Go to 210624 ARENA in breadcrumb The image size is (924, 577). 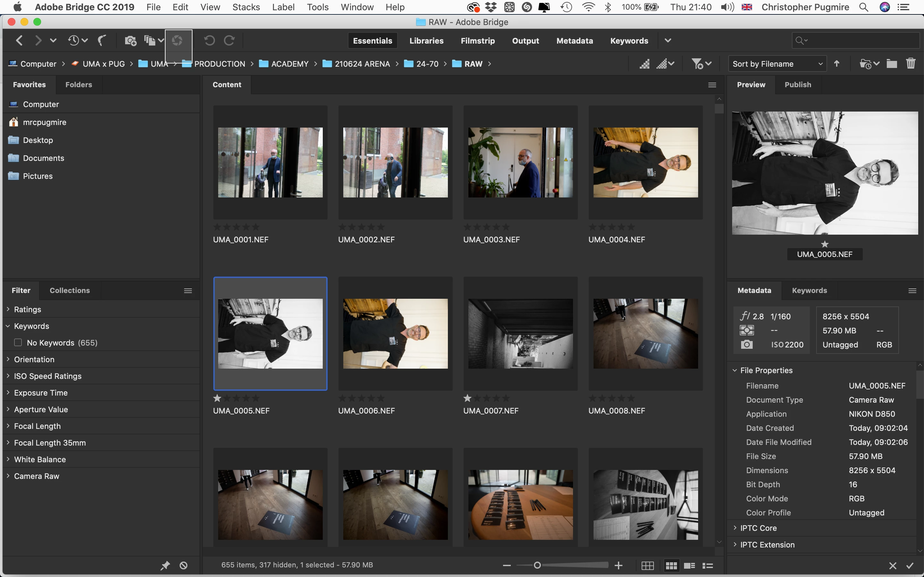362,64
